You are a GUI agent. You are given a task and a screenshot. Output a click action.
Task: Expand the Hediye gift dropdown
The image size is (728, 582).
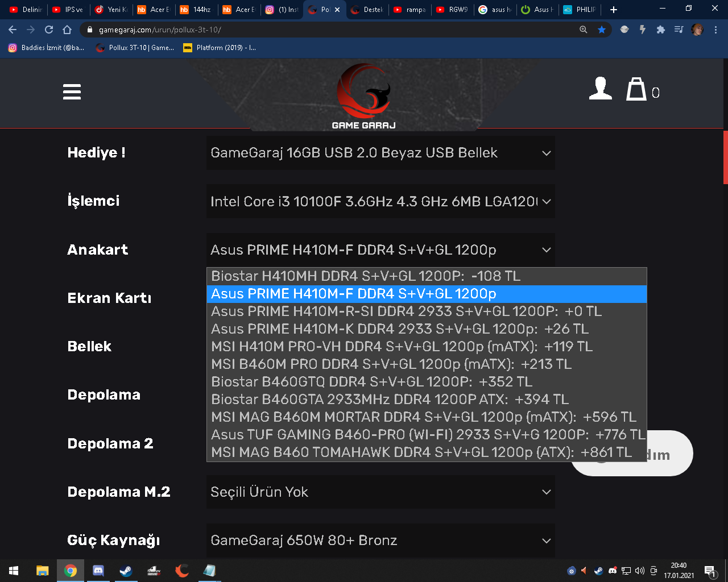click(380, 153)
